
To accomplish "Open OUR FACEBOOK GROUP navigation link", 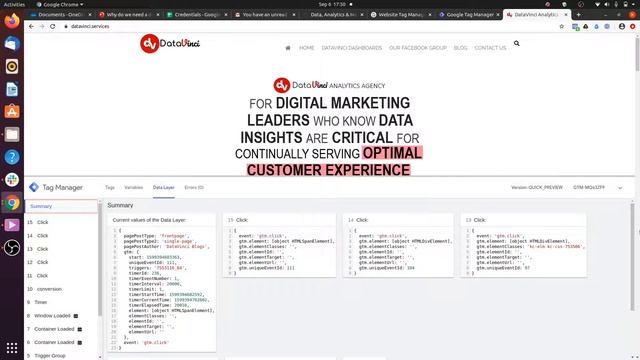I will tap(418, 48).
